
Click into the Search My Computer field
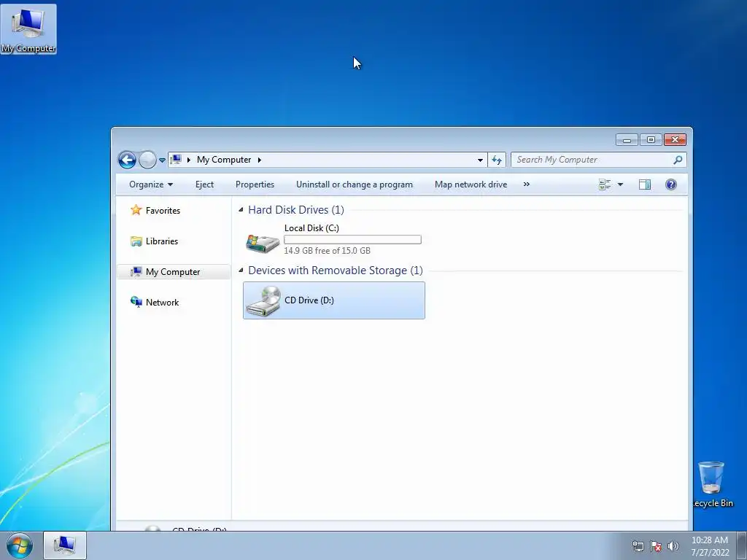[x=598, y=160]
